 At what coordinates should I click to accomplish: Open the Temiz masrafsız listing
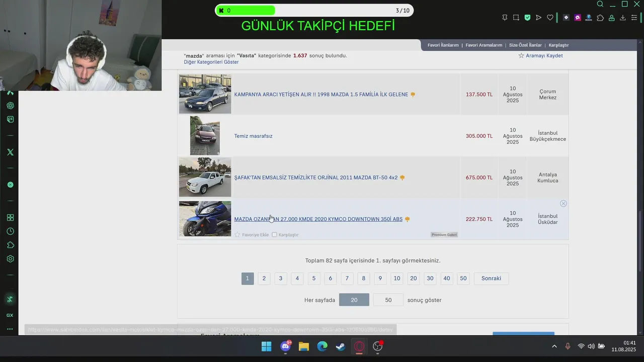click(x=253, y=136)
